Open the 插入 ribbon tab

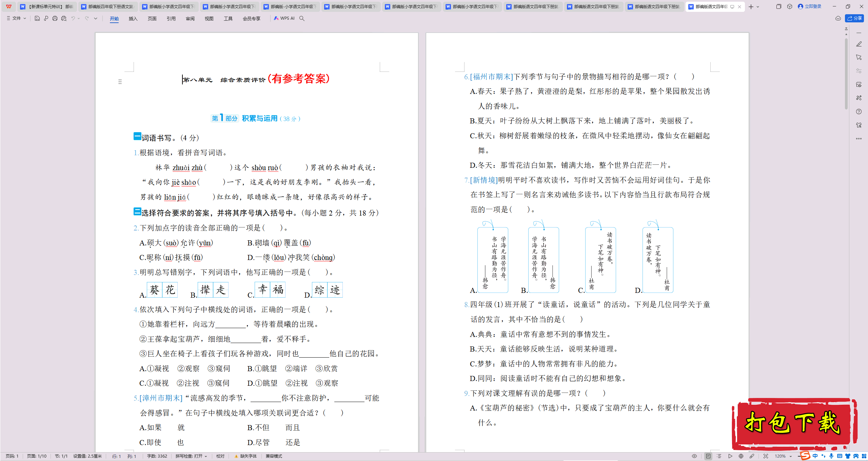click(133, 19)
